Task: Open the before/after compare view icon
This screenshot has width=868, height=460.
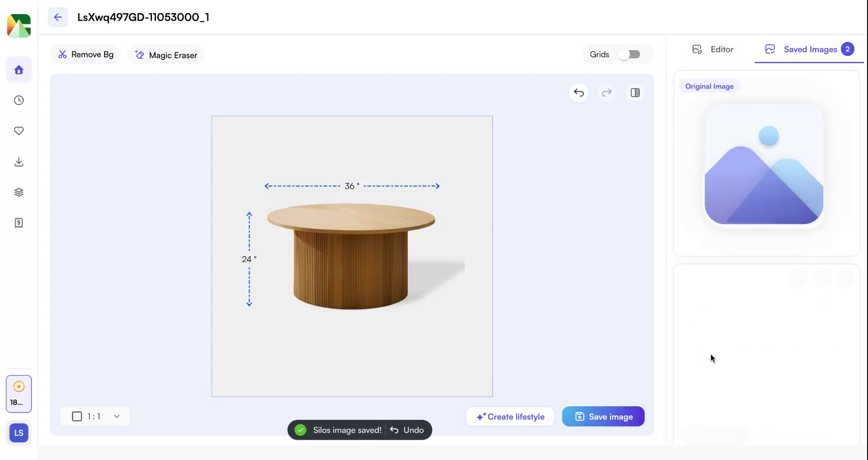Action: 635,93
